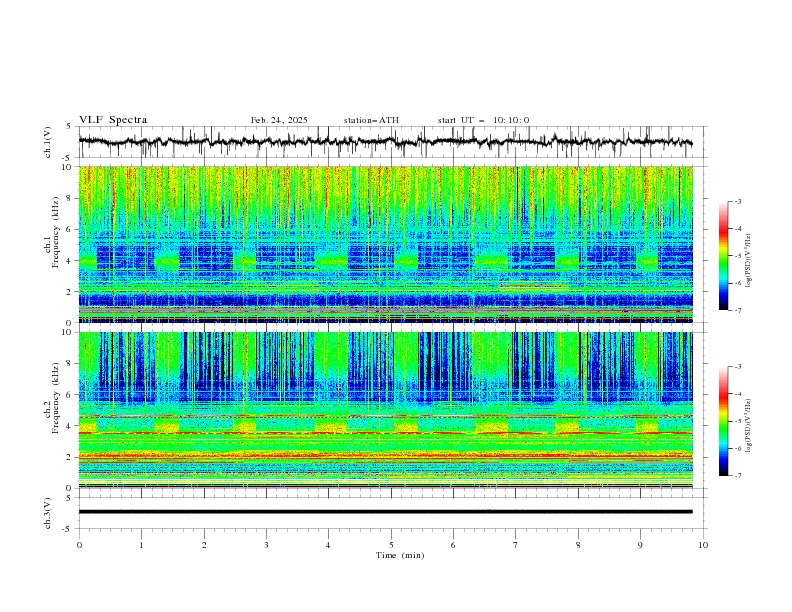Click the time axis tick label '0'
This screenshot has height=612, width=792.
(x=79, y=545)
